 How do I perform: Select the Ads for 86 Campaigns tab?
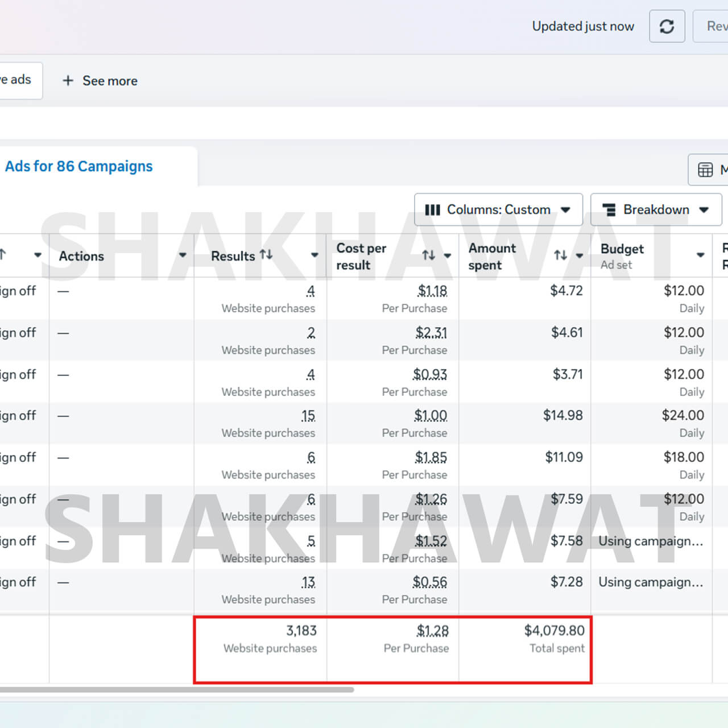click(x=79, y=166)
